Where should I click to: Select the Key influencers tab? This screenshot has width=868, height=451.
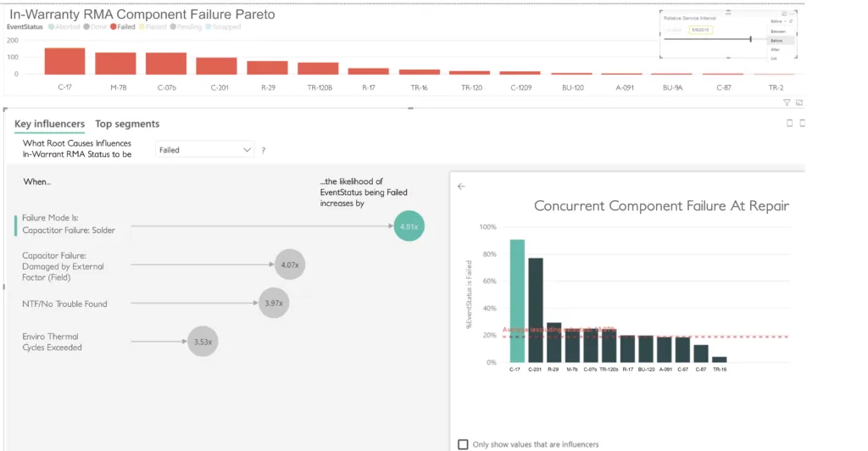click(x=49, y=125)
